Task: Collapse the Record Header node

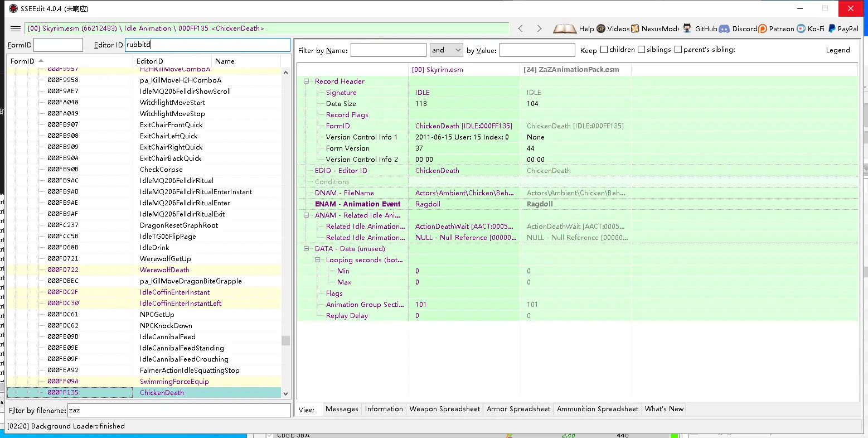Action: (307, 81)
